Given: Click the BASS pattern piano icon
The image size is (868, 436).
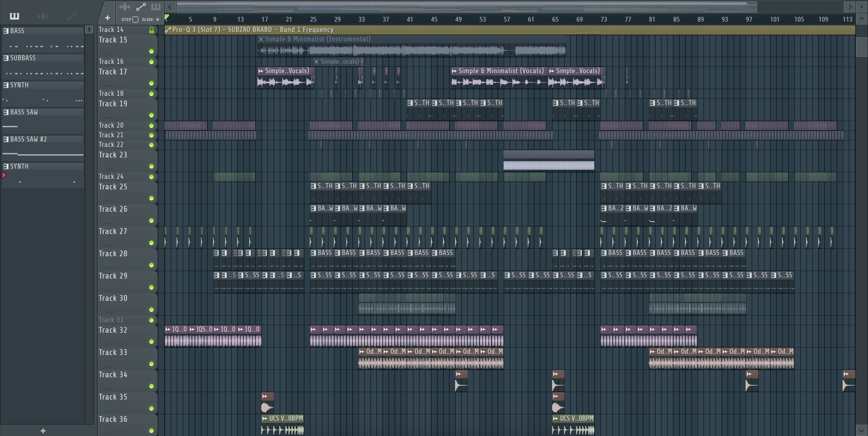Looking at the screenshot, I should coord(6,31).
